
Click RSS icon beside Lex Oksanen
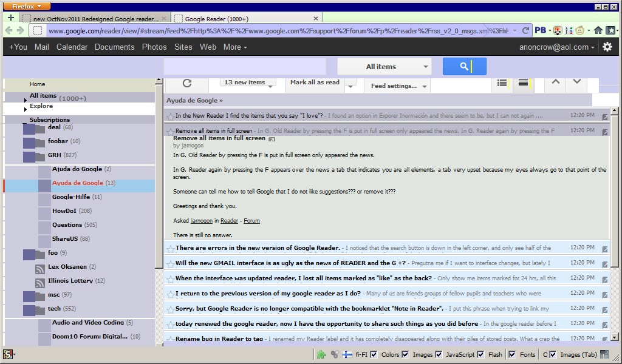[39, 269]
